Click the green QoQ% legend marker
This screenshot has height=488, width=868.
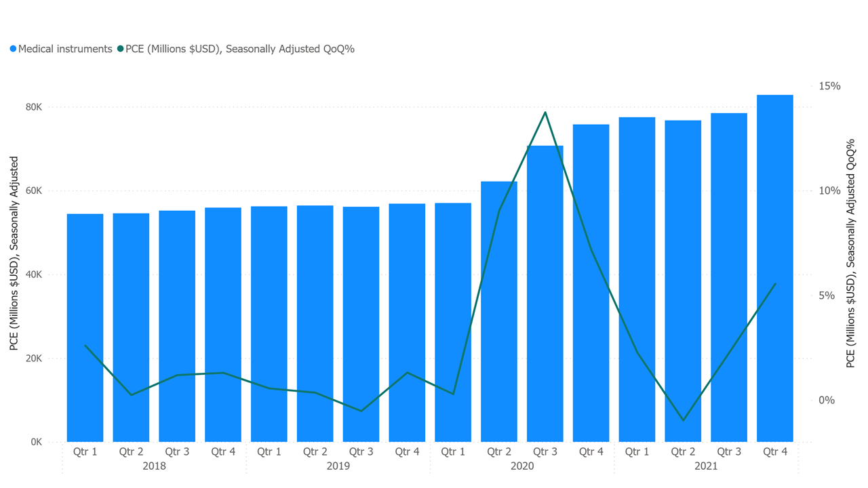[121, 49]
